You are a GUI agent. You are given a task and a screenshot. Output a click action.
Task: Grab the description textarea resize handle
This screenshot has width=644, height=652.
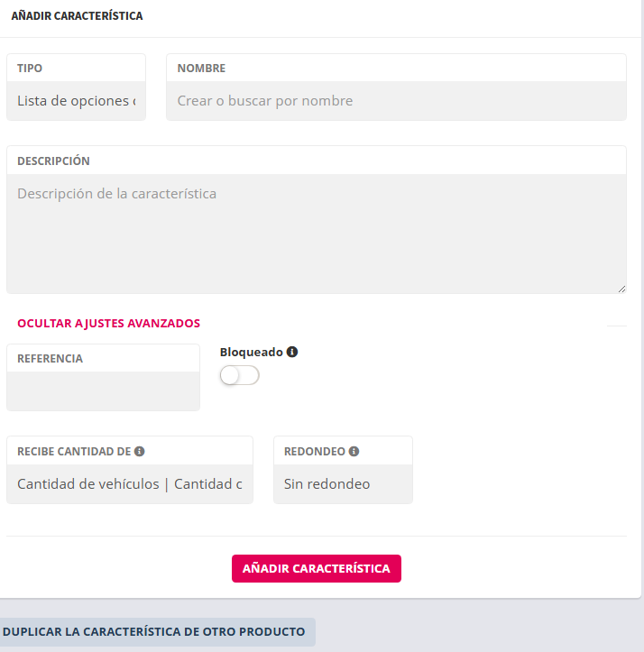pyautogui.click(x=621, y=289)
